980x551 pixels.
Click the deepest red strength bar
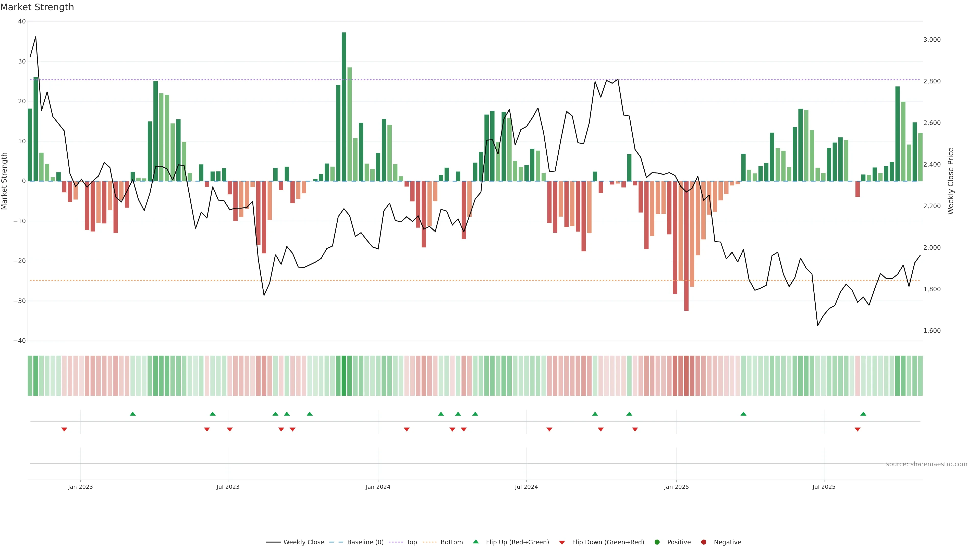coord(686,246)
